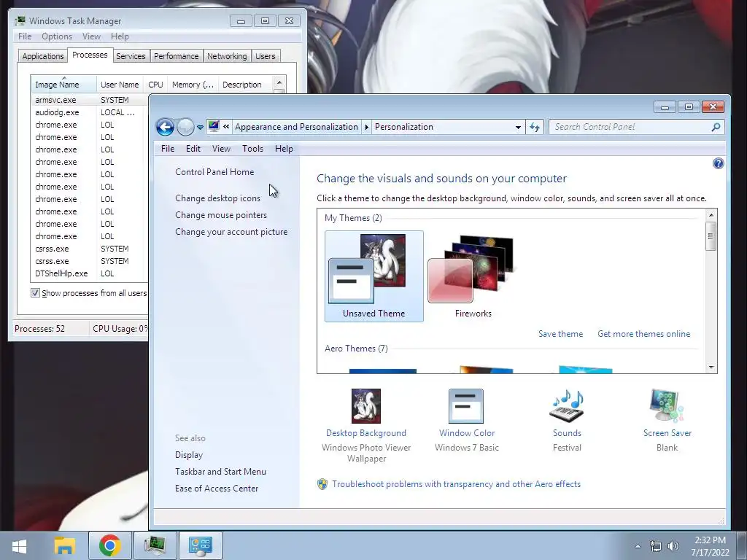Open Desktop Background icon

366,406
